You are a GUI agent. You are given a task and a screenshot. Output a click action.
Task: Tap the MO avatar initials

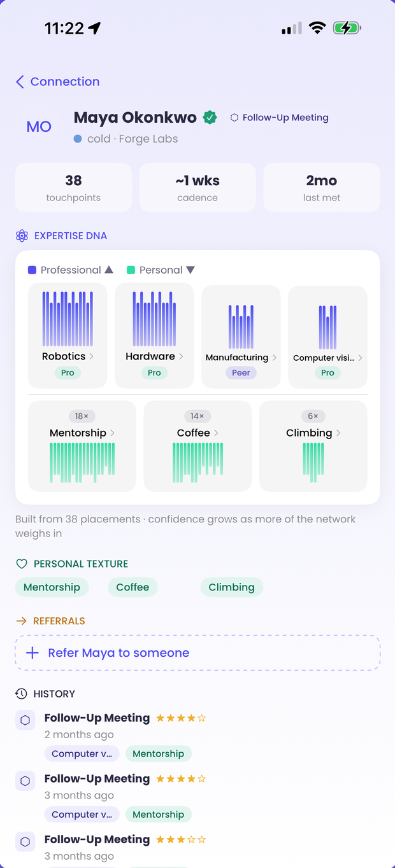coord(39,127)
